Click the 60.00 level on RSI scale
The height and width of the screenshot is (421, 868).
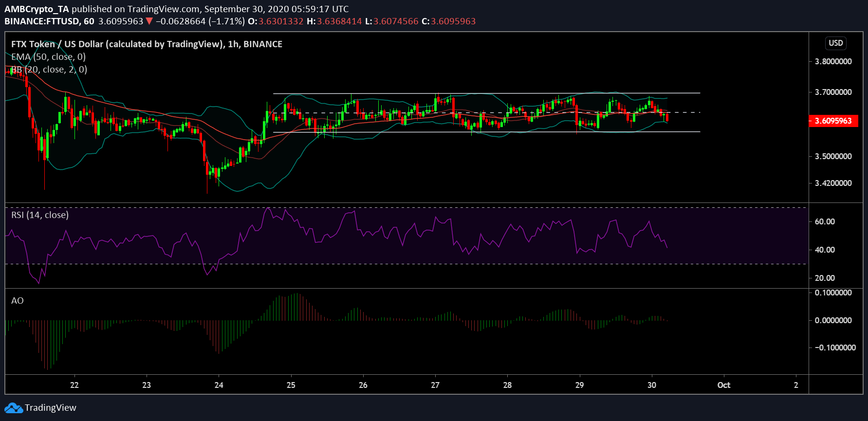[825, 222]
